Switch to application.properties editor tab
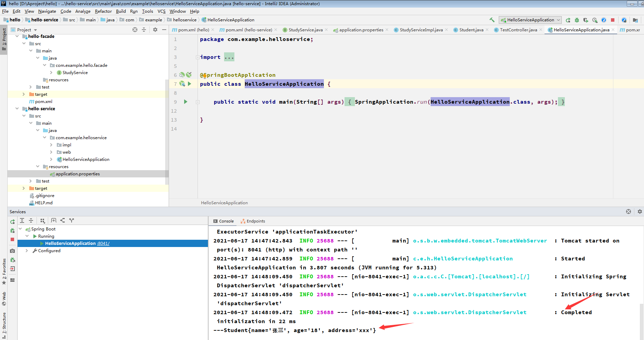 point(361,30)
